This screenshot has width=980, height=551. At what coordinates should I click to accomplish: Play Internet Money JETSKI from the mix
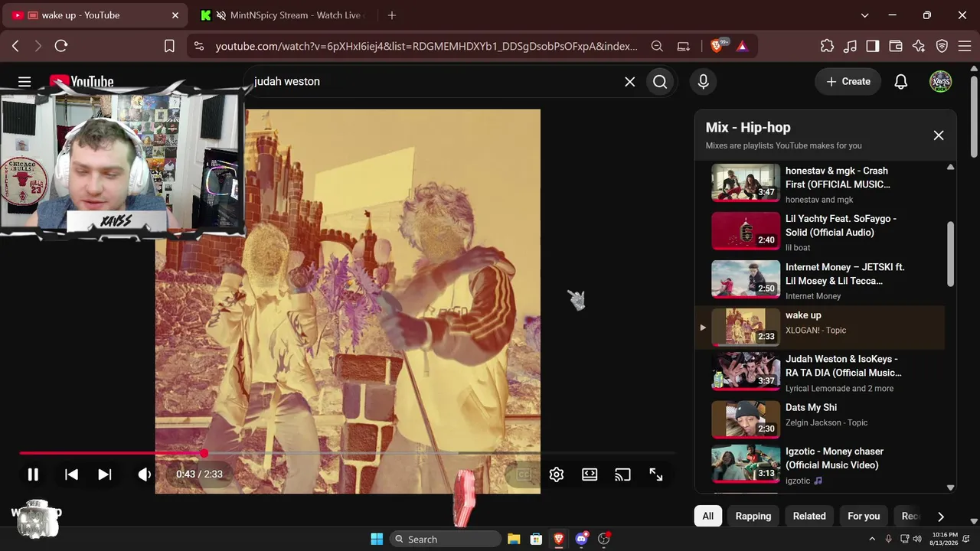[x=820, y=280]
